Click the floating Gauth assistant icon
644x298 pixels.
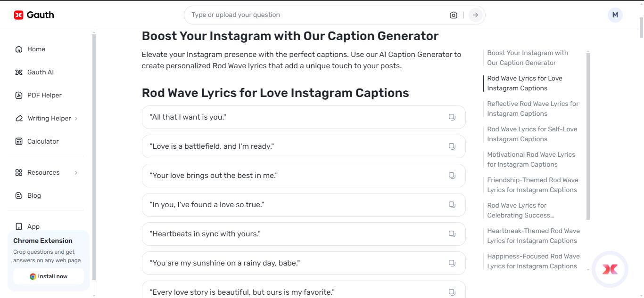tap(610, 269)
